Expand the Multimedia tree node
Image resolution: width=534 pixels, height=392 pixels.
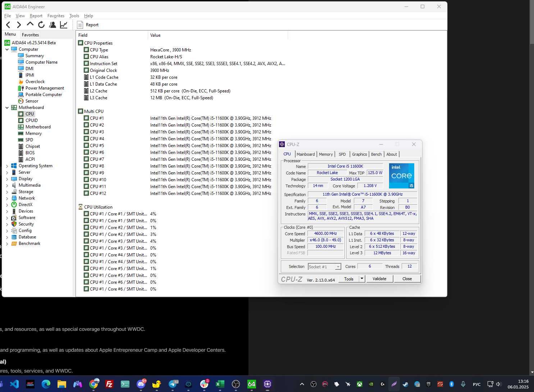[7, 185]
